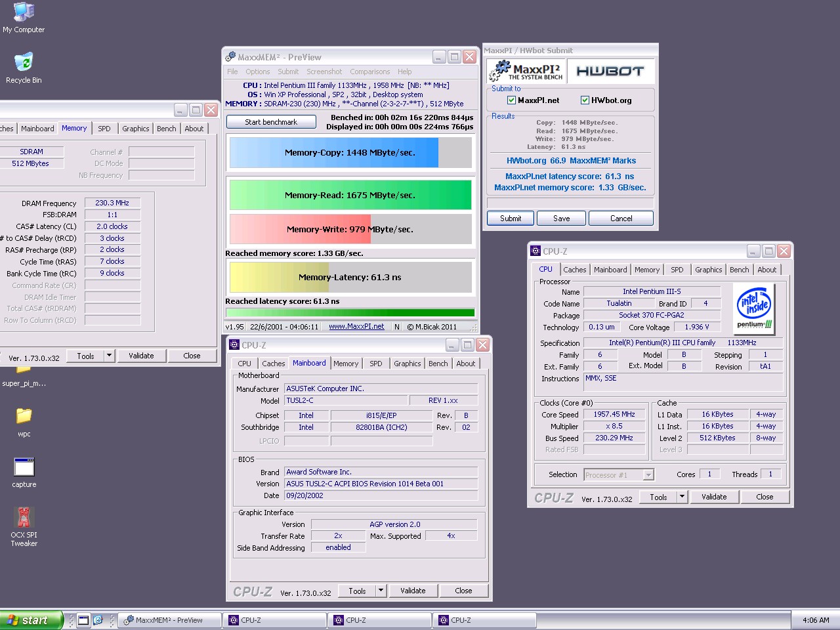The width and height of the screenshot is (840, 630).
Task: Enable the MaxxPI.net submit checkbox
Action: click(511, 100)
